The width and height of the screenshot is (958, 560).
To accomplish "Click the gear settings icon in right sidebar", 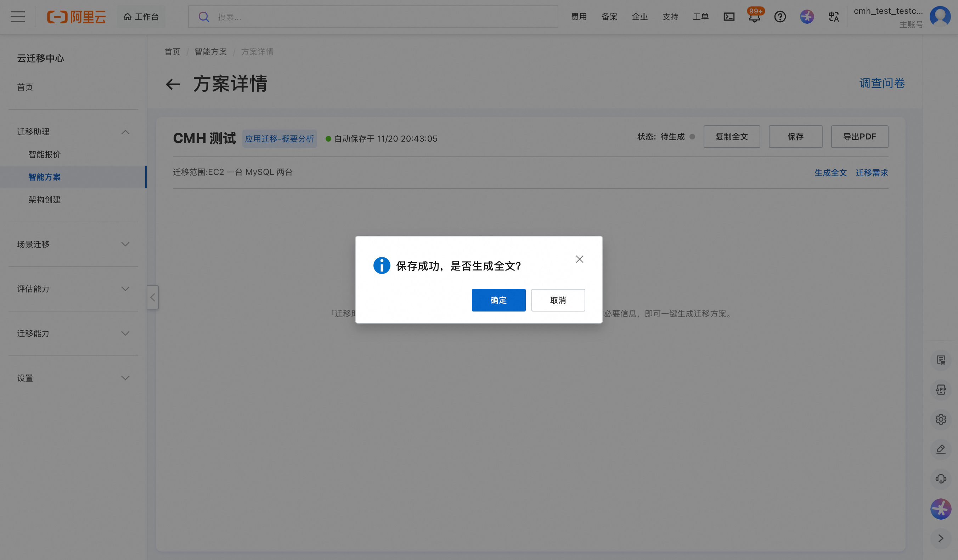I will (x=941, y=419).
